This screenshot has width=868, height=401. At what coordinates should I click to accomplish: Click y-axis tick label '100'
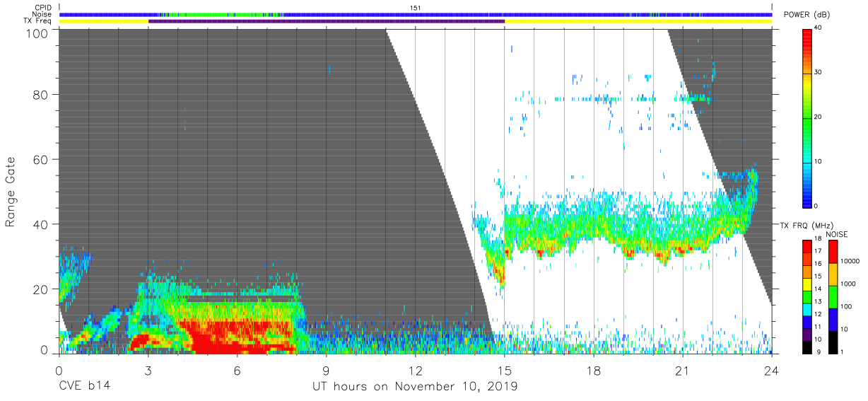(37, 33)
